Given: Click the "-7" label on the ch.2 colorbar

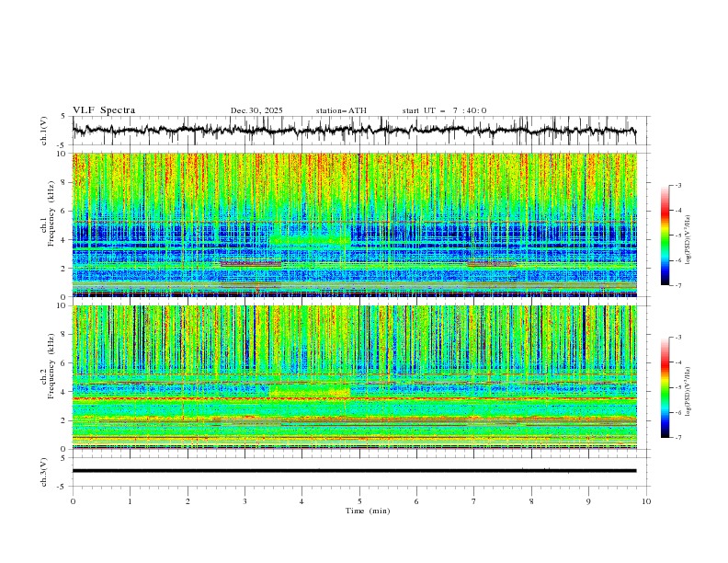Looking at the screenshot, I should [677, 438].
